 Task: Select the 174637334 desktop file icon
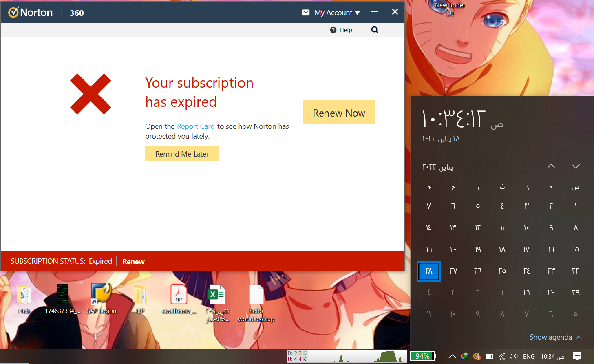[x=62, y=300]
